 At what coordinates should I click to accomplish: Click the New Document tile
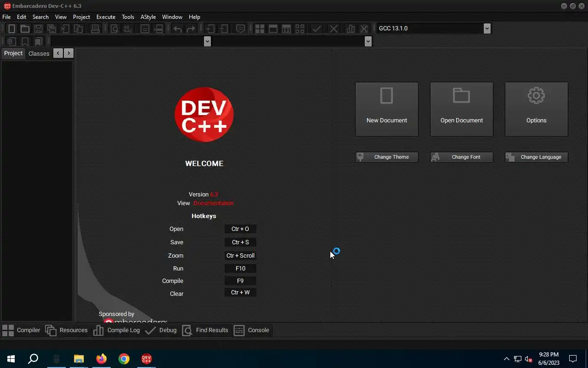[x=387, y=109]
